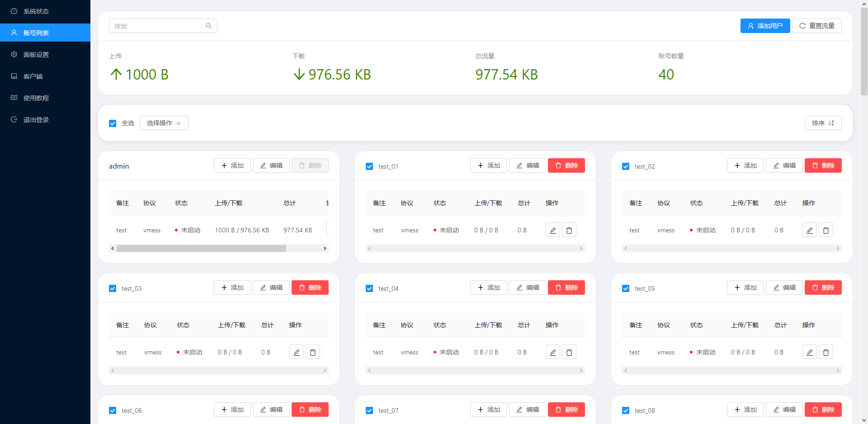Click the 账号数量 value 40
This screenshot has width=868, height=424.
tap(666, 75)
